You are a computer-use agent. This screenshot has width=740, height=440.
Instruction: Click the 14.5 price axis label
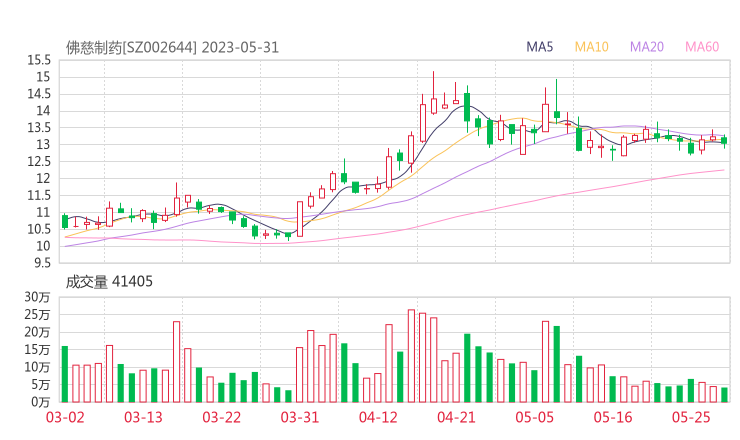coord(39,94)
